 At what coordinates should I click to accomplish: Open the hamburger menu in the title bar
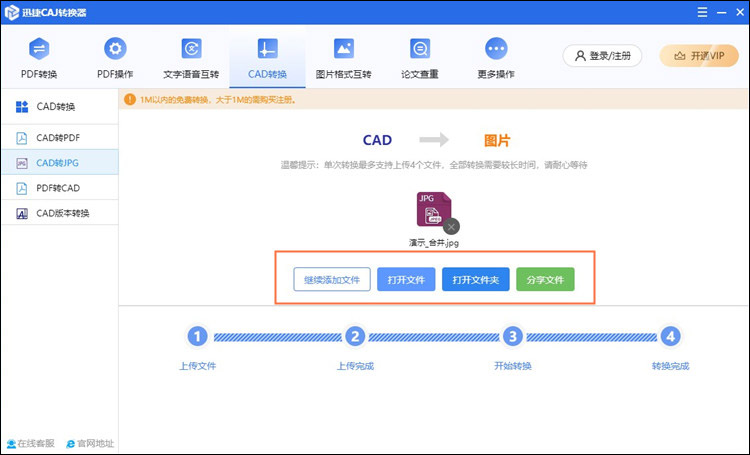702,12
